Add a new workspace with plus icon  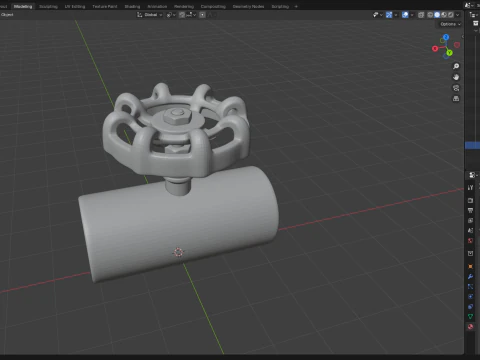coord(296,6)
